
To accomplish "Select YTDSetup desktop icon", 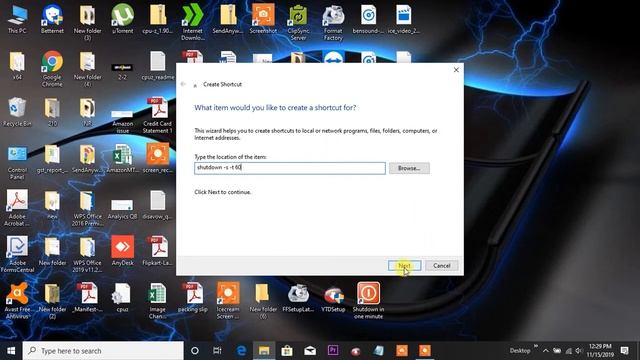I will [x=333, y=298].
